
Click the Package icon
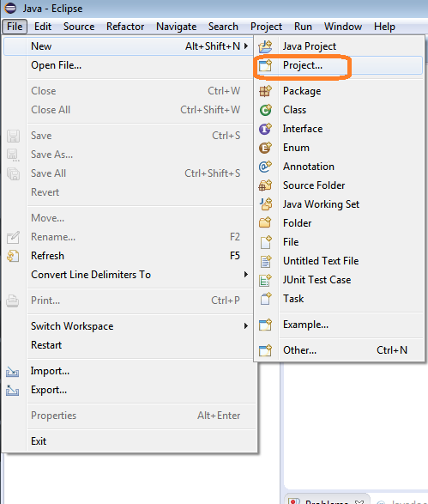tap(265, 91)
